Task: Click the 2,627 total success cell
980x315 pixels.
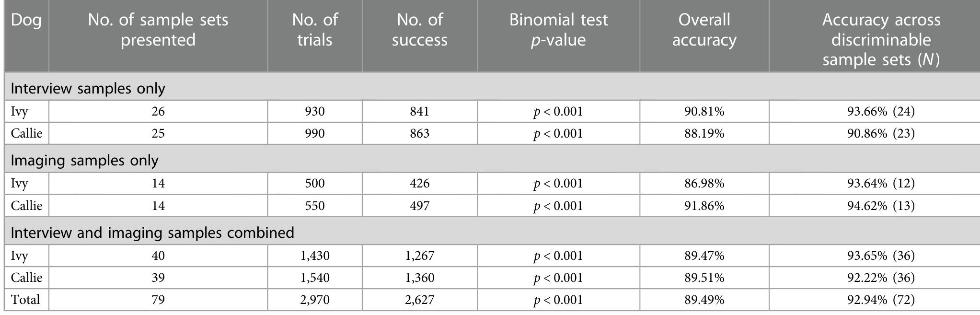Action: click(x=420, y=300)
